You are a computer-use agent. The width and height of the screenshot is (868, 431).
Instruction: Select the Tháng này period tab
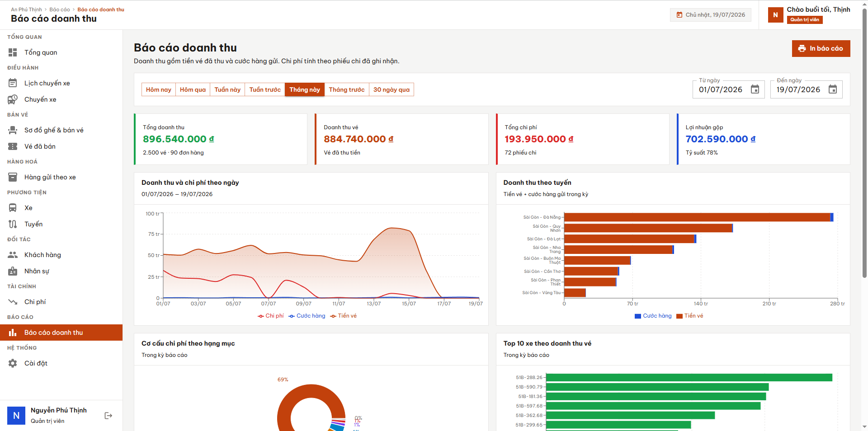point(305,89)
